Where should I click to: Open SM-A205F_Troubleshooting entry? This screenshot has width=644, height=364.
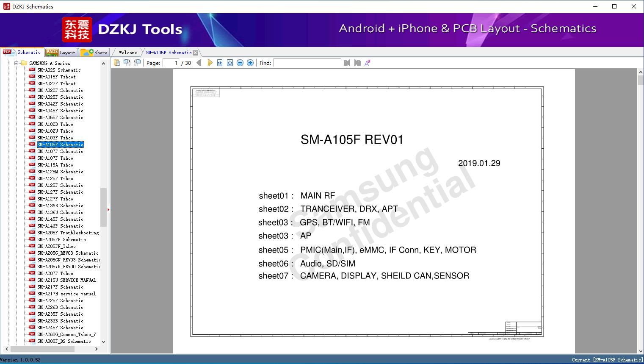click(x=68, y=233)
